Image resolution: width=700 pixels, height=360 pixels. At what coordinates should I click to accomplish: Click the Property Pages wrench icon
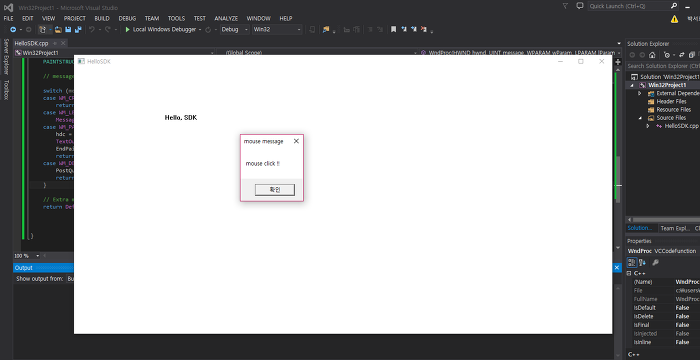pyautogui.click(x=655, y=263)
